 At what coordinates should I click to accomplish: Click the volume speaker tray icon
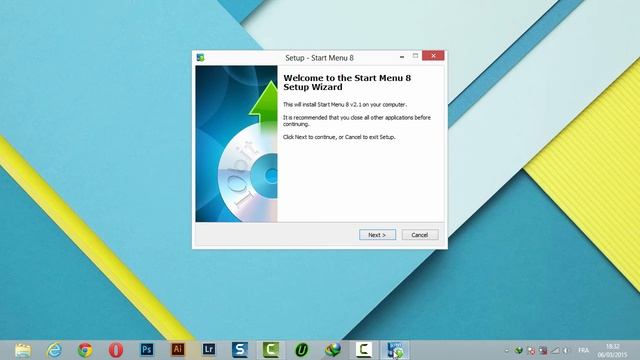click(566, 350)
